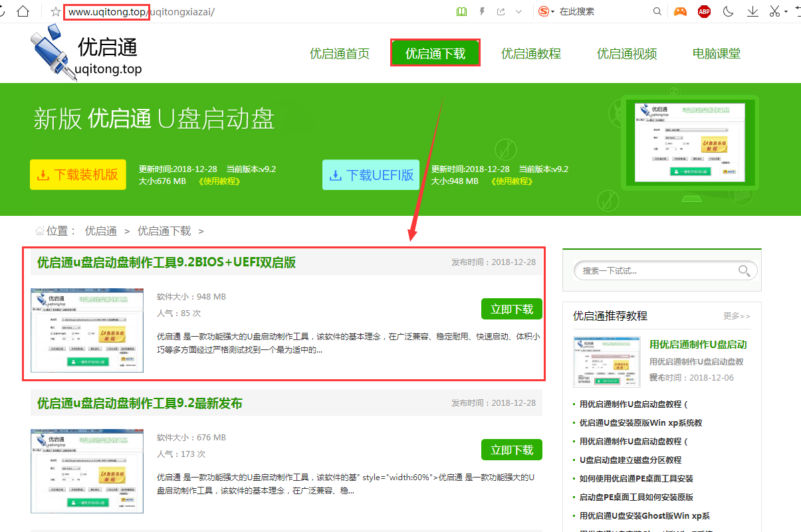801x532 pixels.
Task: Click the ABP adblock extension icon
Action: (x=704, y=11)
